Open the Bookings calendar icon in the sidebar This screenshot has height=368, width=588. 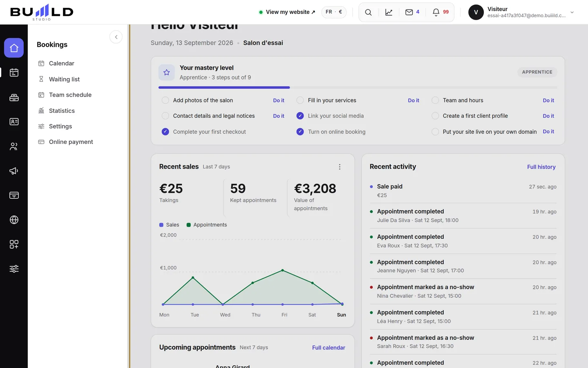click(x=14, y=73)
